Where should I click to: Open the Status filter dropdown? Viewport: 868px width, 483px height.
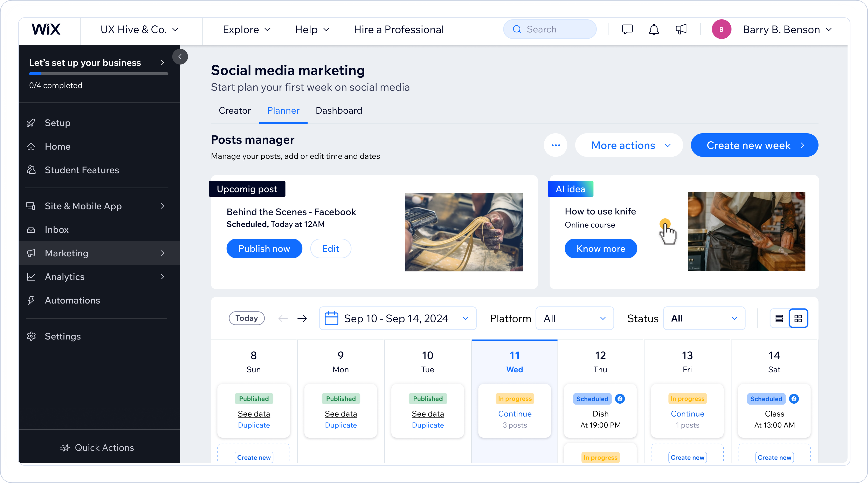(704, 318)
